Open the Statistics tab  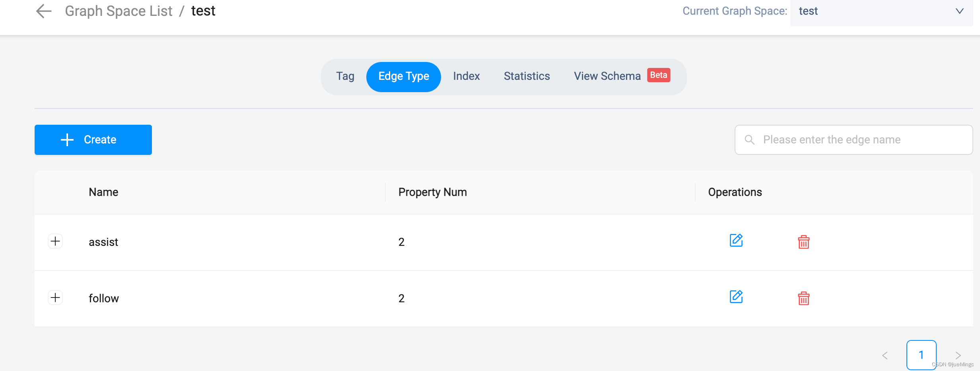click(x=527, y=76)
